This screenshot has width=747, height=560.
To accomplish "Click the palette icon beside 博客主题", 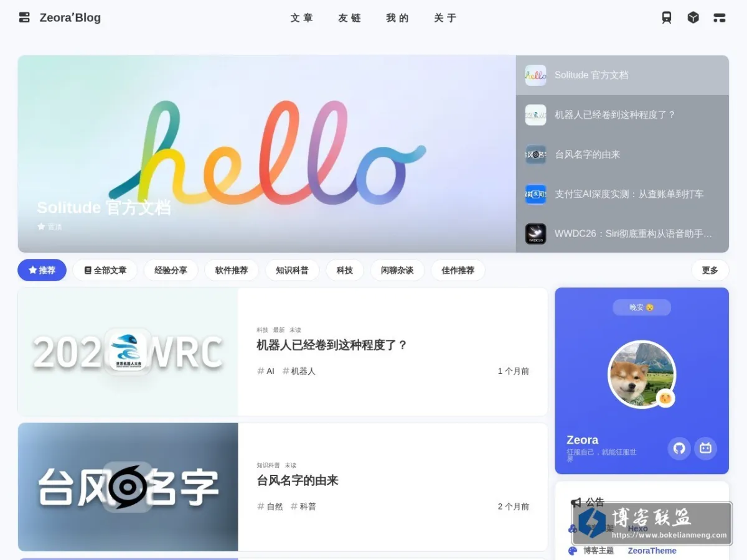I will (x=573, y=551).
